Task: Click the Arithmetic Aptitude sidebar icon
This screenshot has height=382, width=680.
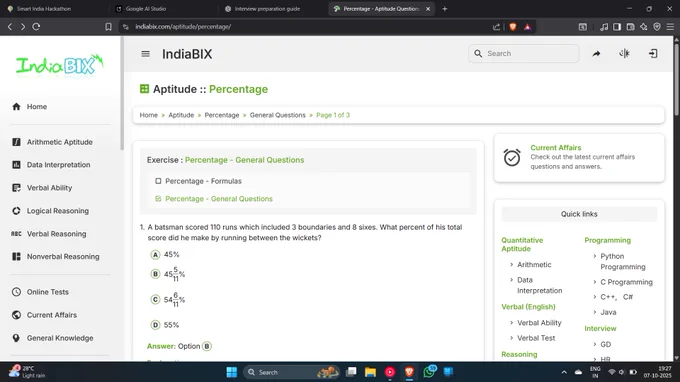Action: [16, 142]
